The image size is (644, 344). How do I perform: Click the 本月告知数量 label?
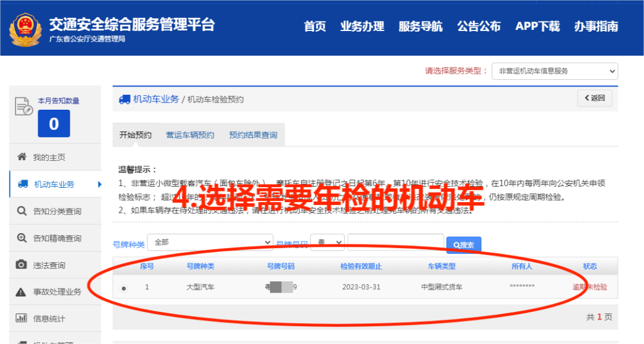58,101
